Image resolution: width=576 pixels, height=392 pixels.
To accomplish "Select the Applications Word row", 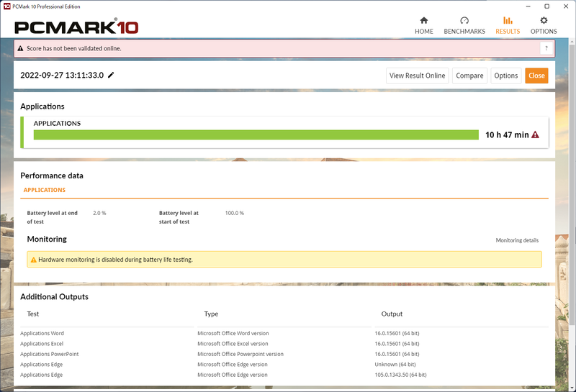I will tap(284, 333).
